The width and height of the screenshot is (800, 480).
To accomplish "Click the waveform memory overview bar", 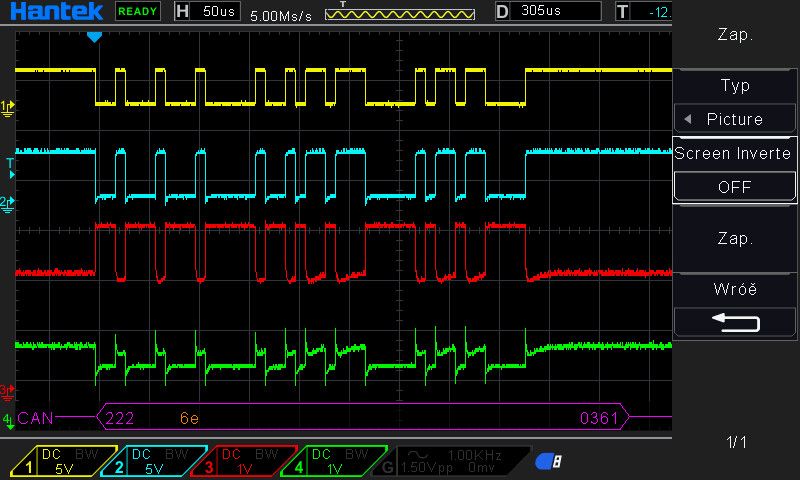I will pos(400,14).
